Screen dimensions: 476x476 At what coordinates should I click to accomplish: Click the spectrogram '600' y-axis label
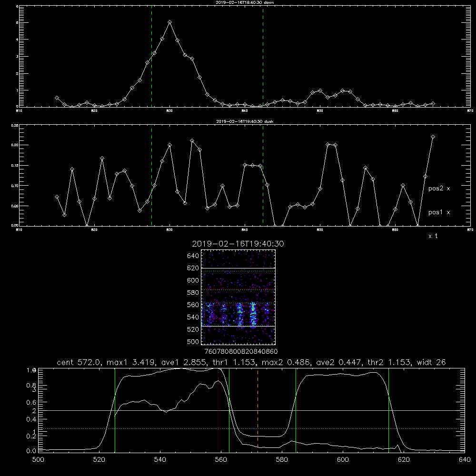point(193,280)
